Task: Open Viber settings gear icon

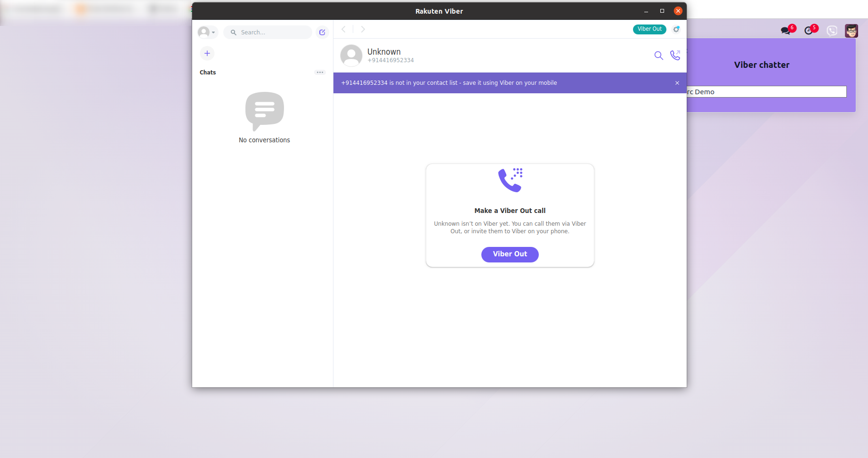Action: pos(676,29)
